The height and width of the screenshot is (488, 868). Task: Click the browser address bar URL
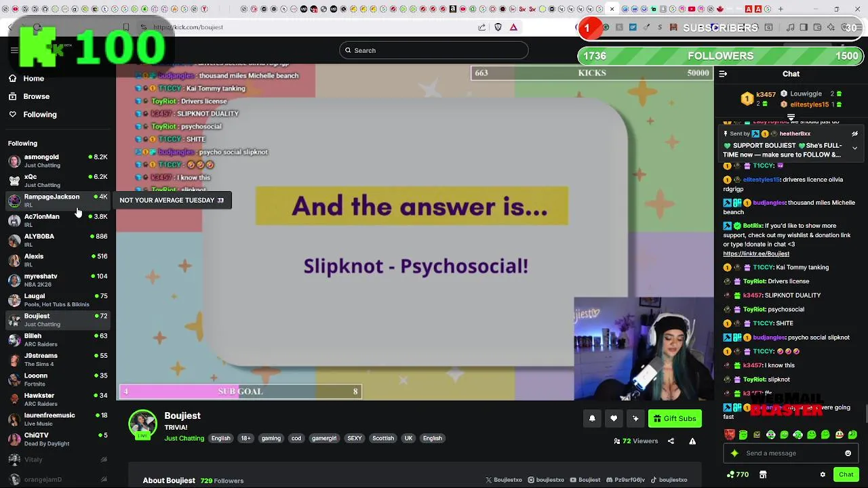point(188,27)
